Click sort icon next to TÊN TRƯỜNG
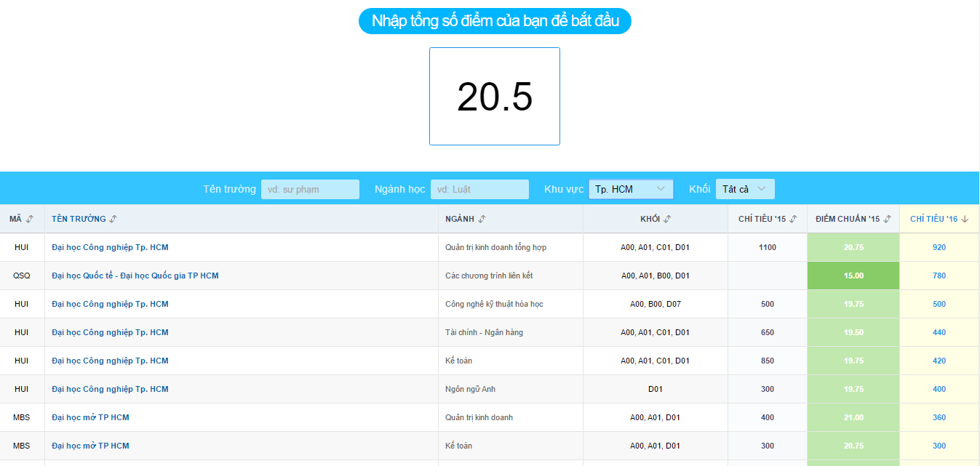This screenshot has height=466, width=980. point(113,219)
